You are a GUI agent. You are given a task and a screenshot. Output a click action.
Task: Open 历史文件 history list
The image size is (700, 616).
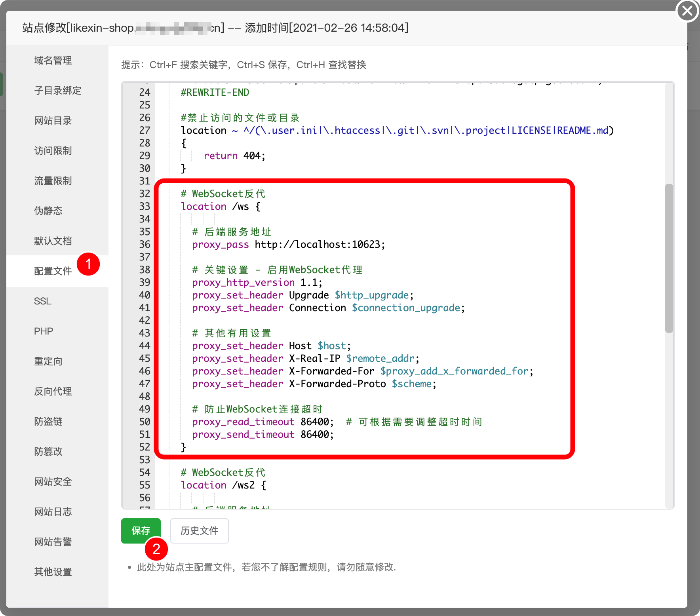click(x=200, y=531)
